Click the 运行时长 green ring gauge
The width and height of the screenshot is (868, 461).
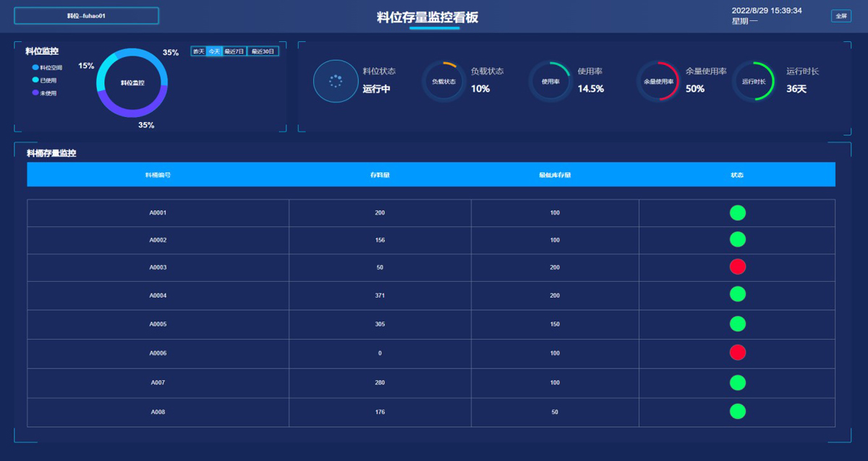click(x=753, y=82)
